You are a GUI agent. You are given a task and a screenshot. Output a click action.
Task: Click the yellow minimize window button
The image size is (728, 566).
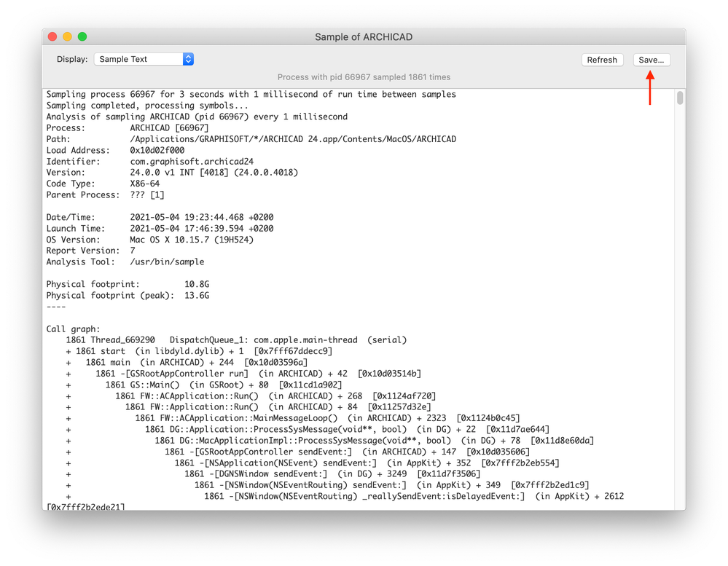(67, 36)
